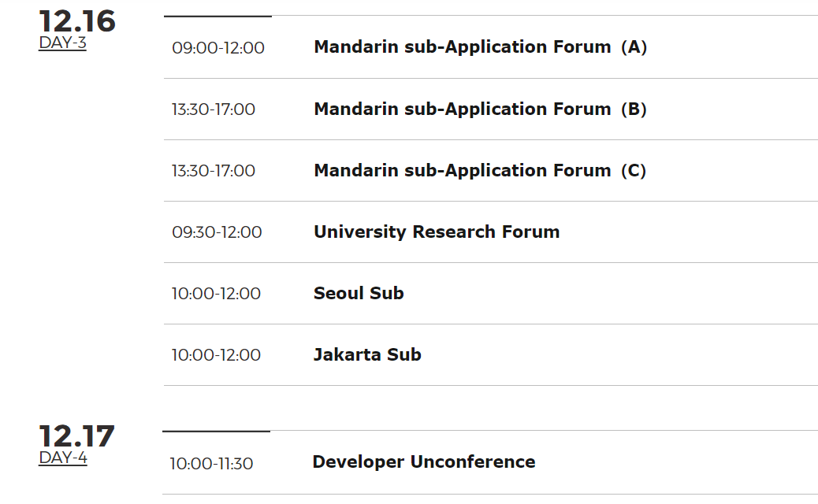This screenshot has height=504, width=818.
Task: Open the Jakarta Sub session
Action: click(367, 354)
